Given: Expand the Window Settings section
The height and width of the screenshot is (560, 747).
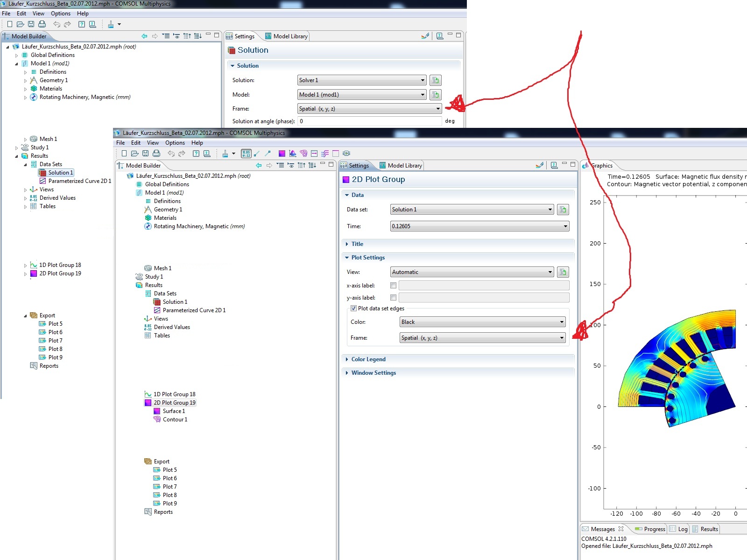Looking at the screenshot, I should 373,373.
